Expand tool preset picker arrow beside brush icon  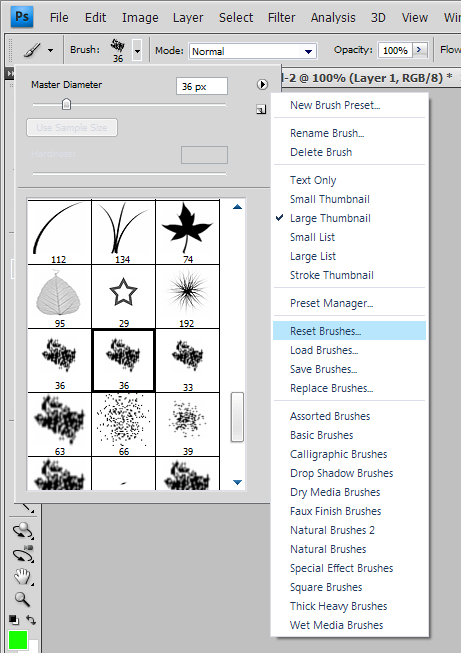(x=50, y=50)
